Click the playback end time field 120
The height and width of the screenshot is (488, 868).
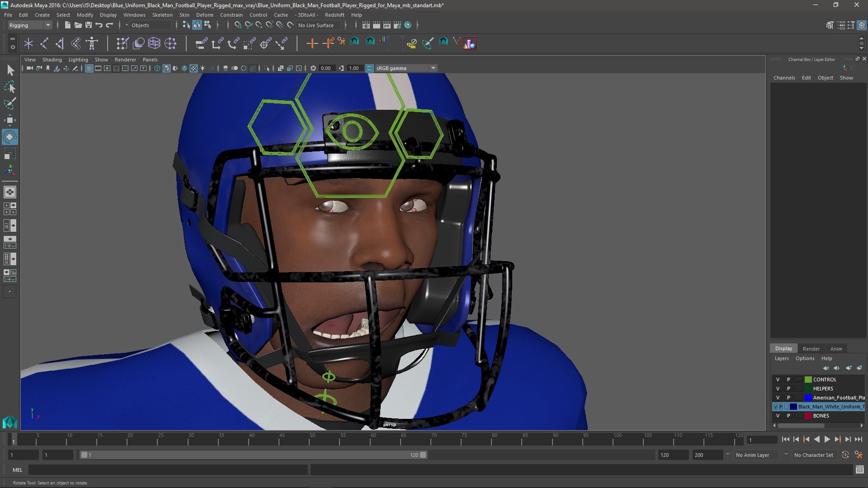673,455
